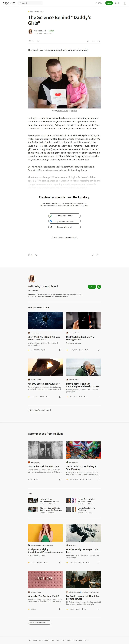Open Text to speech footer link
This screenshot has height=644, width=129.
[x=77, y=641]
